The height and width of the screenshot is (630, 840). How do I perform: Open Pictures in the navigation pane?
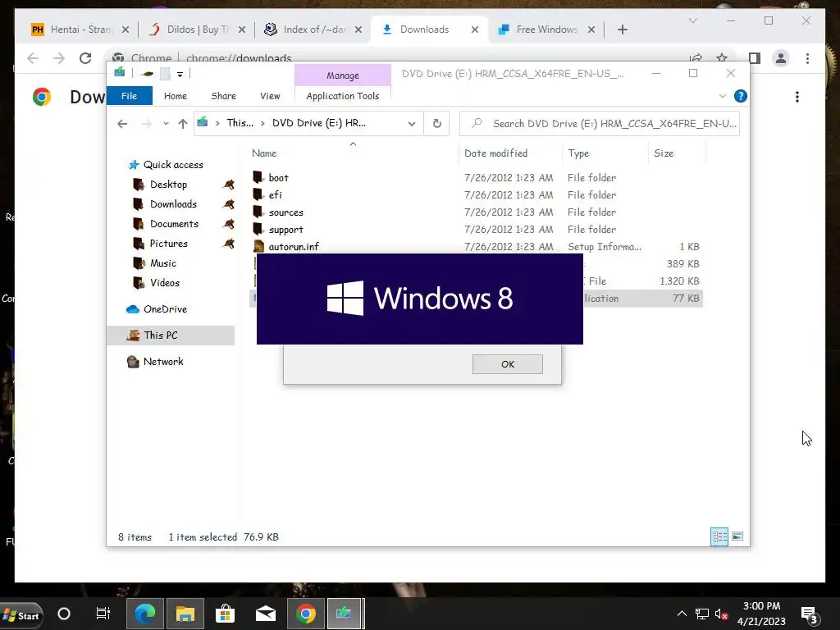[x=168, y=244]
